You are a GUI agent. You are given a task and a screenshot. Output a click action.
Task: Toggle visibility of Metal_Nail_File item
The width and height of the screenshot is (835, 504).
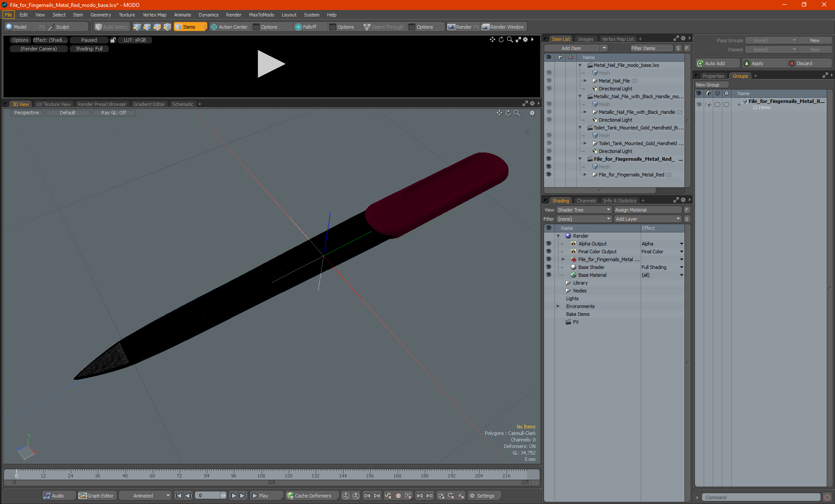[549, 81]
